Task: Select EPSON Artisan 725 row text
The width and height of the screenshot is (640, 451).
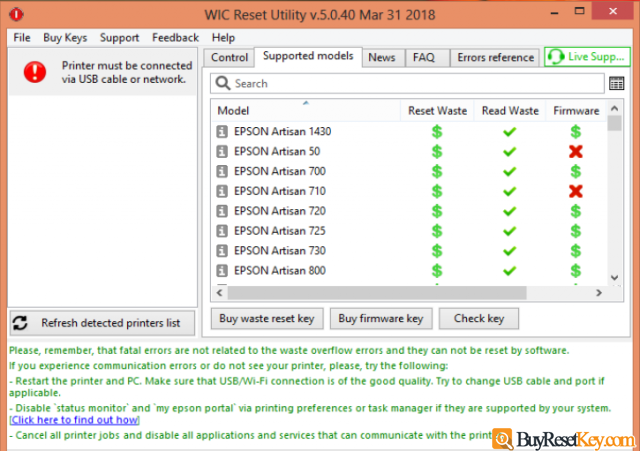Action: 280,231
